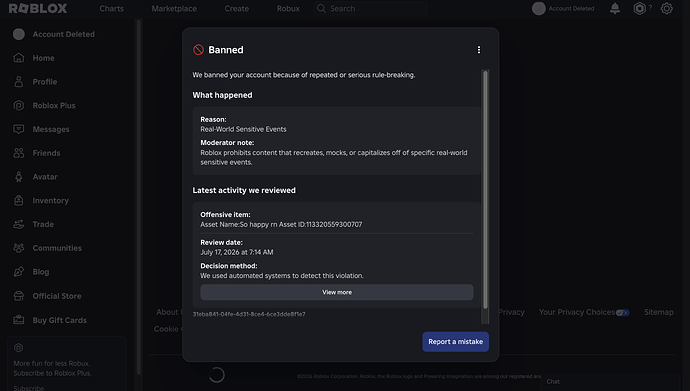Click the ban reference ID text
690x391 pixels.
pos(249,314)
